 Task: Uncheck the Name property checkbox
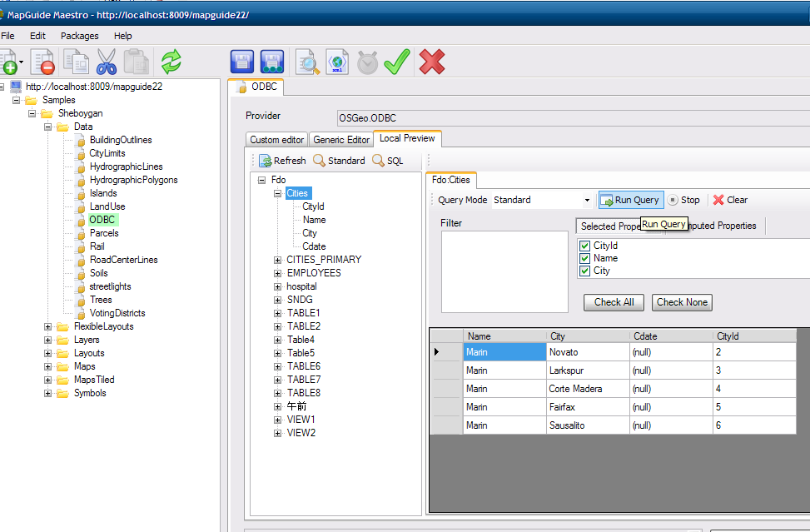[x=584, y=258]
